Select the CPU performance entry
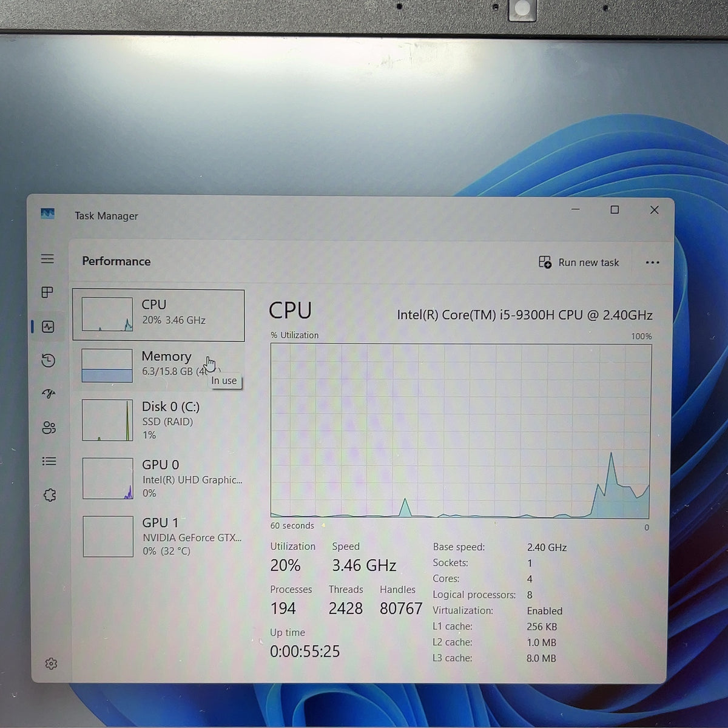The height and width of the screenshot is (728, 728). click(158, 315)
